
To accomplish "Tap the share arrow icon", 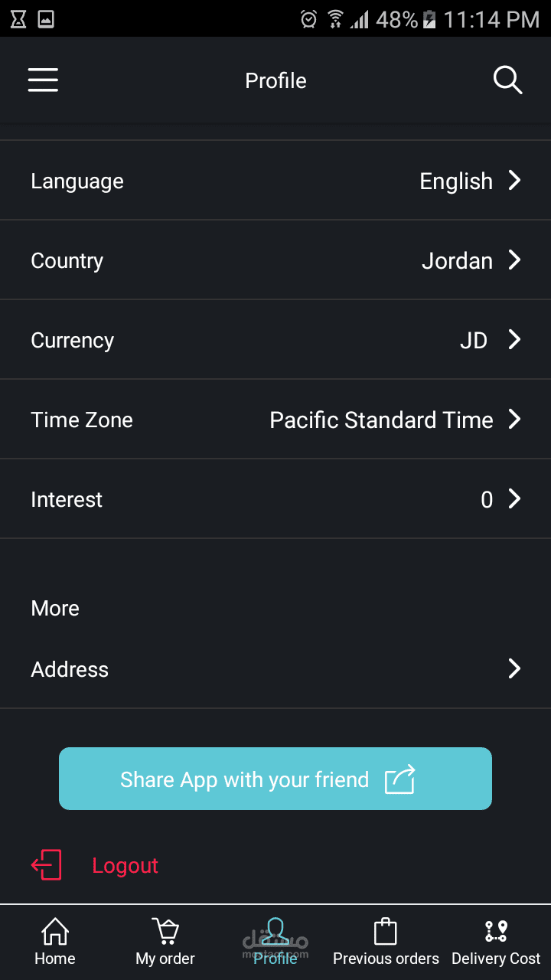I will coord(399,779).
